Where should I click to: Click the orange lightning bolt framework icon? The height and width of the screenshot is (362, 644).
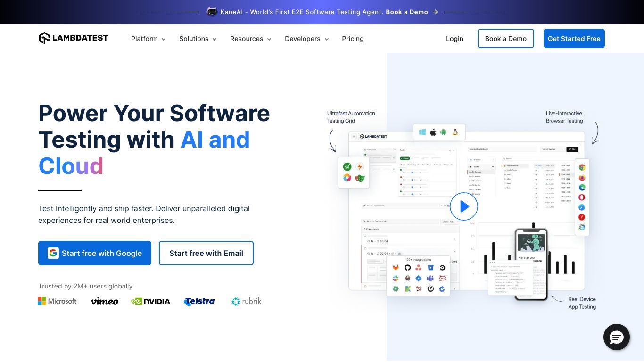point(360,167)
